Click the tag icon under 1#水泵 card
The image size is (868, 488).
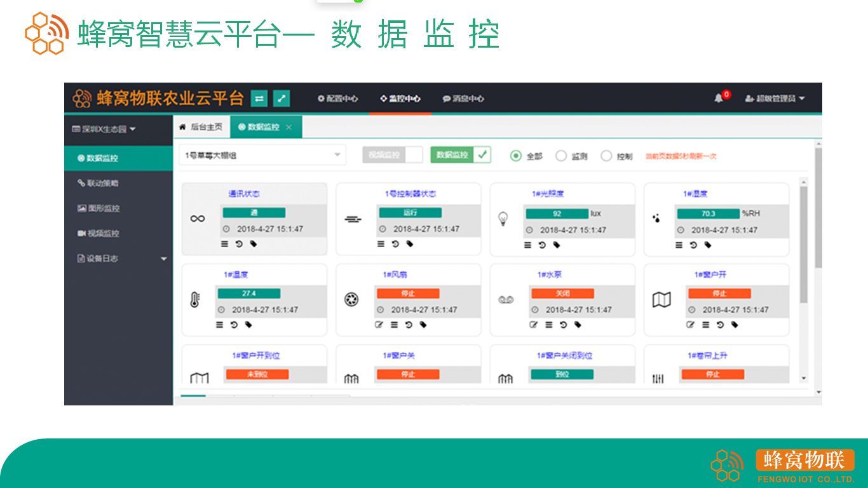coord(578,324)
